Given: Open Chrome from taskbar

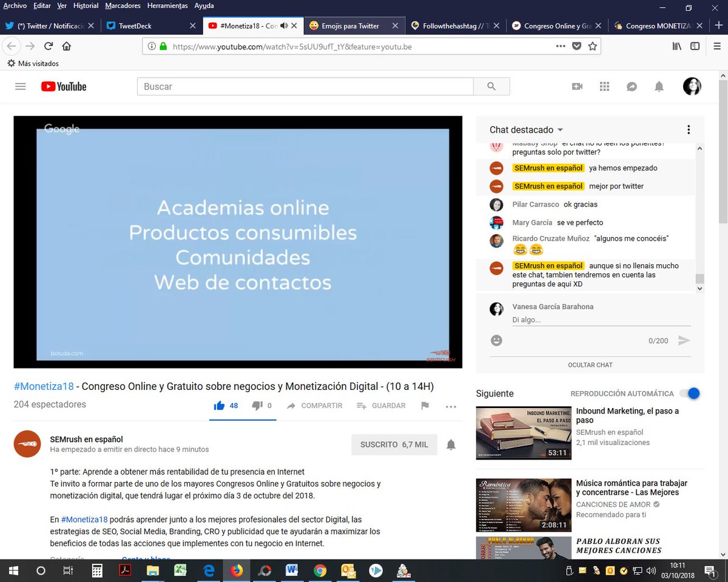Looking at the screenshot, I should (320, 570).
